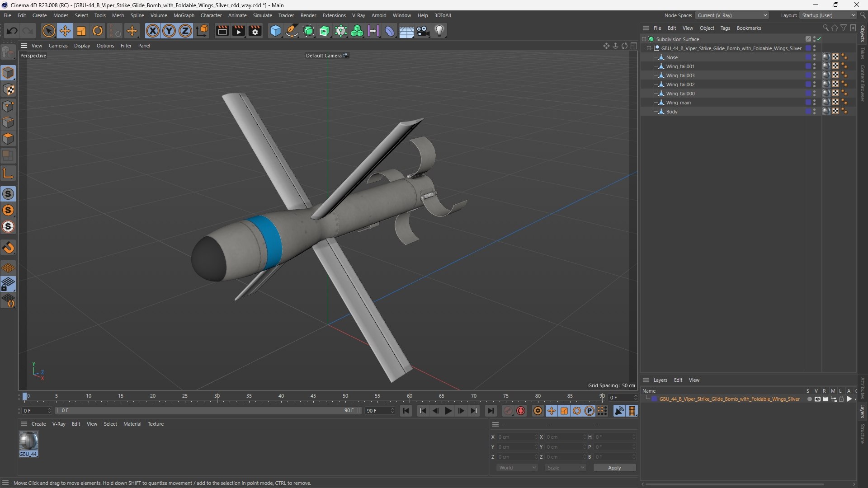
Task: Select the Rotate tool in toolbar
Action: pyautogui.click(x=98, y=31)
